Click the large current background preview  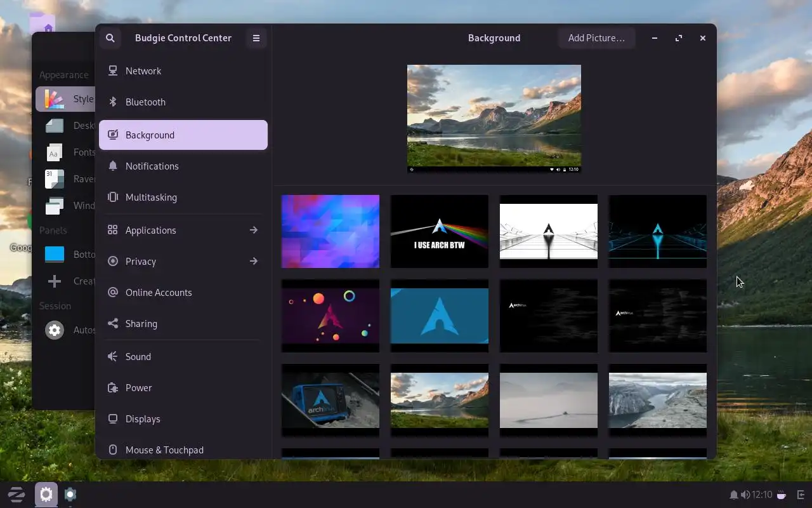coord(494,119)
